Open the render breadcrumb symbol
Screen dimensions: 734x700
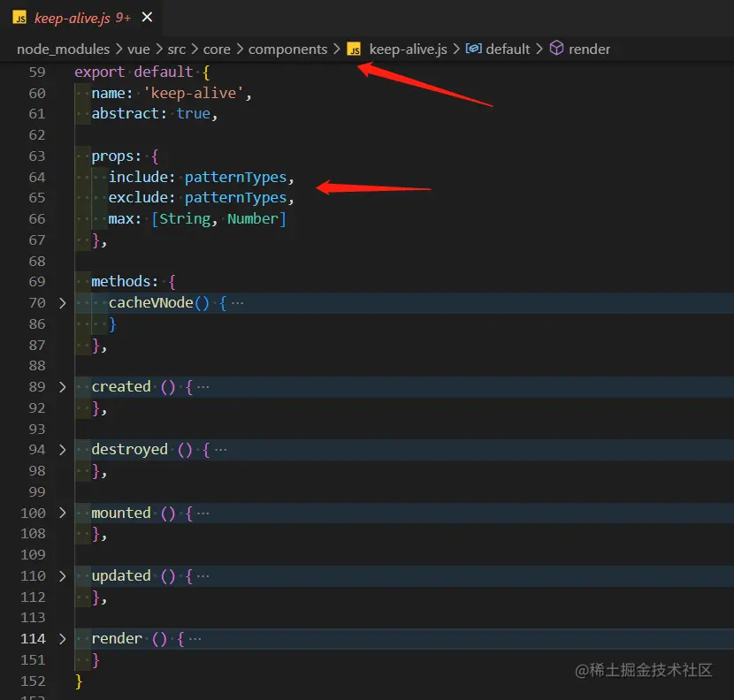pos(589,49)
